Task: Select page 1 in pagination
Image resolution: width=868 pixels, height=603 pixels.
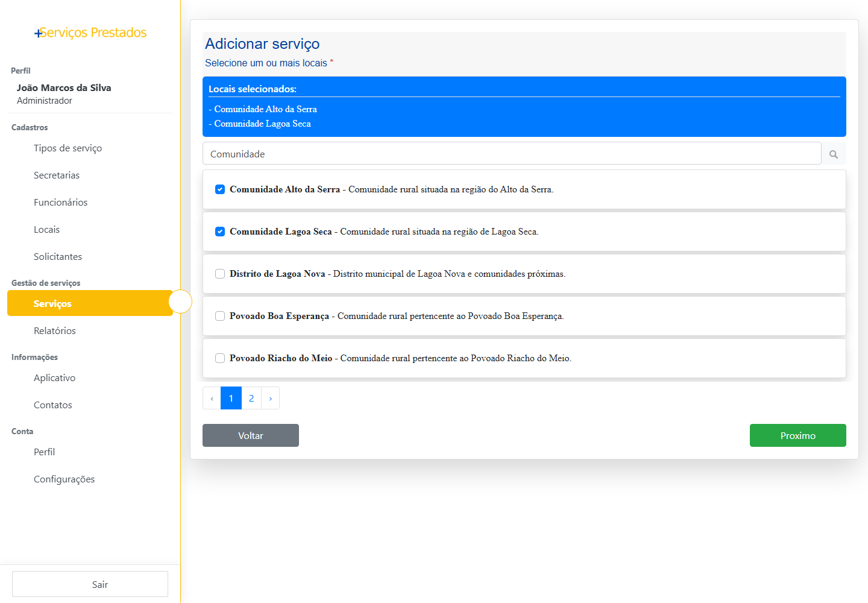Action: [231, 398]
